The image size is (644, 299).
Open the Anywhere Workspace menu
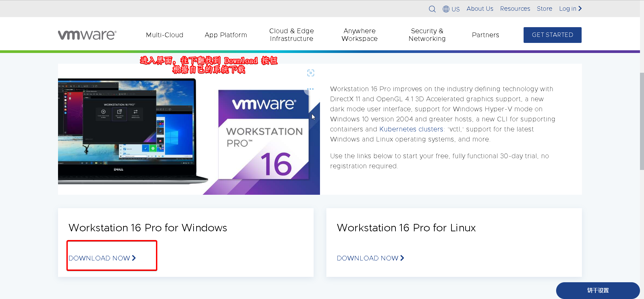click(x=360, y=35)
